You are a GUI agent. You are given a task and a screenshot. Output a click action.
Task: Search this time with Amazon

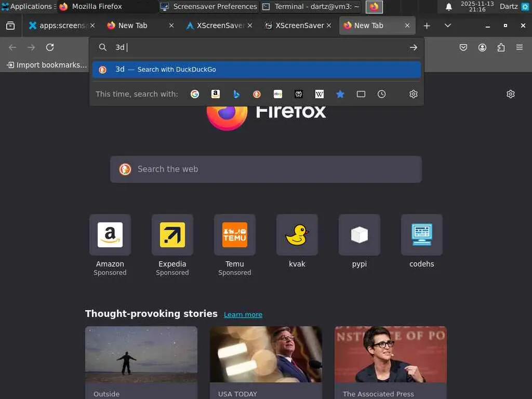click(216, 94)
